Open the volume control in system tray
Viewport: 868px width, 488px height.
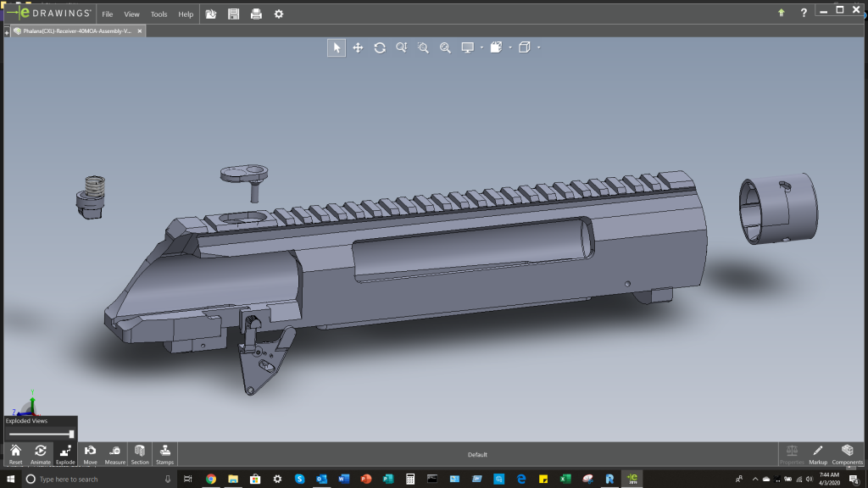tap(809, 480)
